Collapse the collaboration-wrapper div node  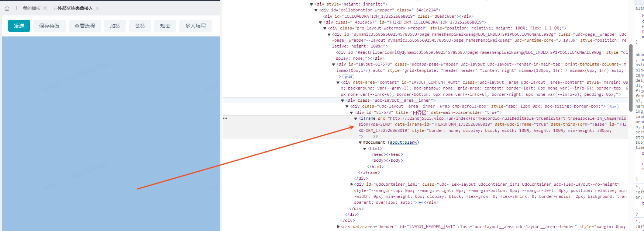point(316,10)
